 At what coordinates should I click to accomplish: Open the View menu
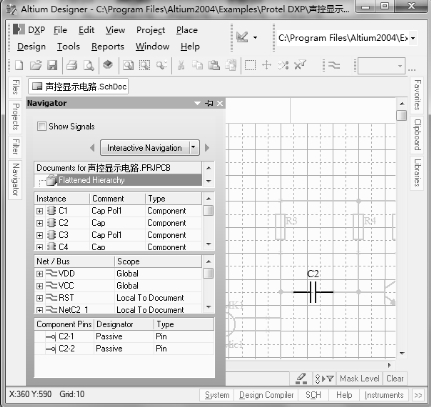115,30
